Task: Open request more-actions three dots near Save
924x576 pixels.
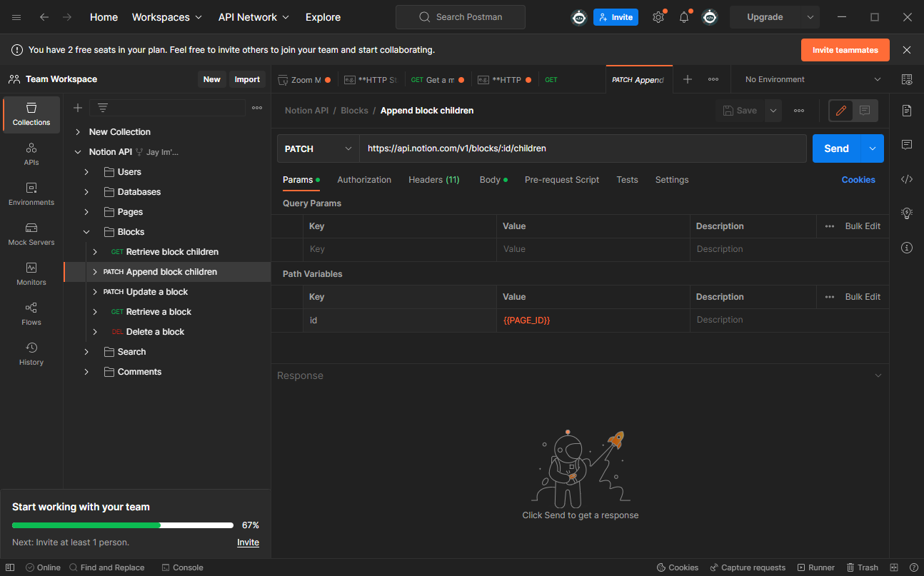Action: coord(799,111)
